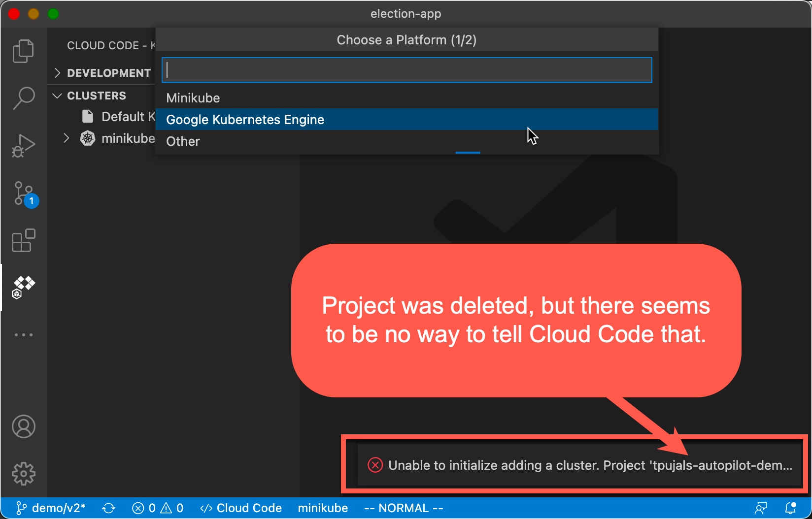Click Cloud Code in the status bar

241,508
